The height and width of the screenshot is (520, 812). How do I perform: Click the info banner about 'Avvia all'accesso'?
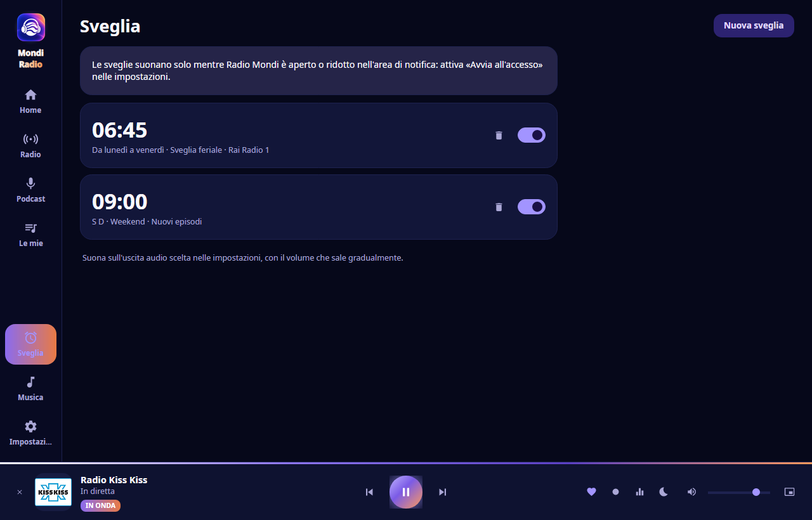318,70
